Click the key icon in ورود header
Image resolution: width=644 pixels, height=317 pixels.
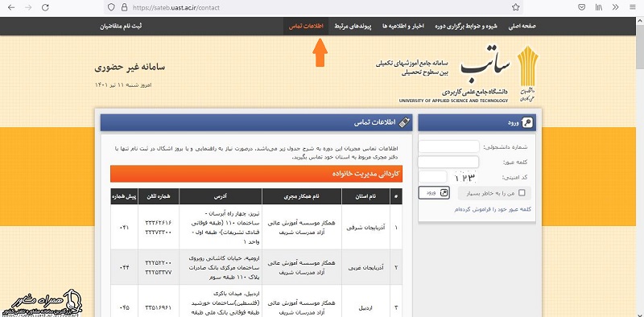pyautogui.click(x=527, y=123)
